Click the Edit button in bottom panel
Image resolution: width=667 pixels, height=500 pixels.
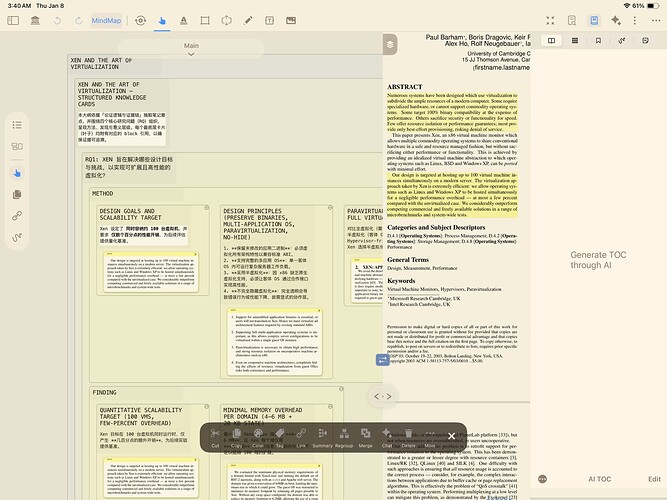point(653,480)
